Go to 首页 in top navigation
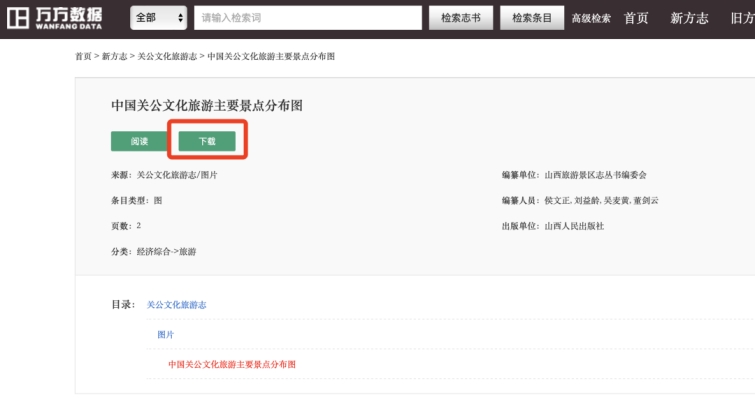This screenshot has width=755, height=411. (637, 18)
